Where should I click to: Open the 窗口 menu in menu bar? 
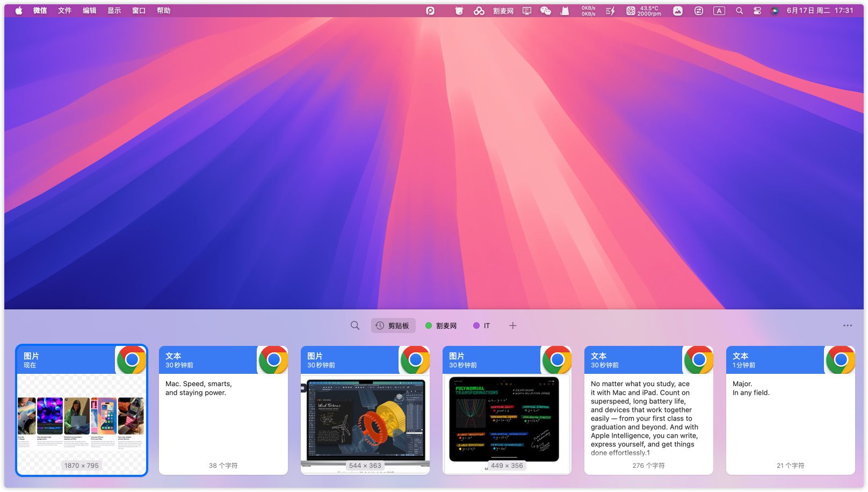tap(139, 11)
